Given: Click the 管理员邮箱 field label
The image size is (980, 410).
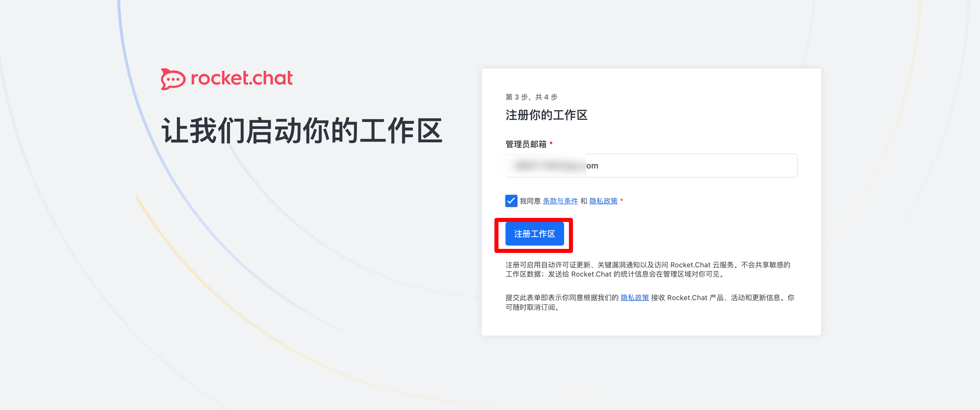Looking at the screenshot, I should (526, 144).
